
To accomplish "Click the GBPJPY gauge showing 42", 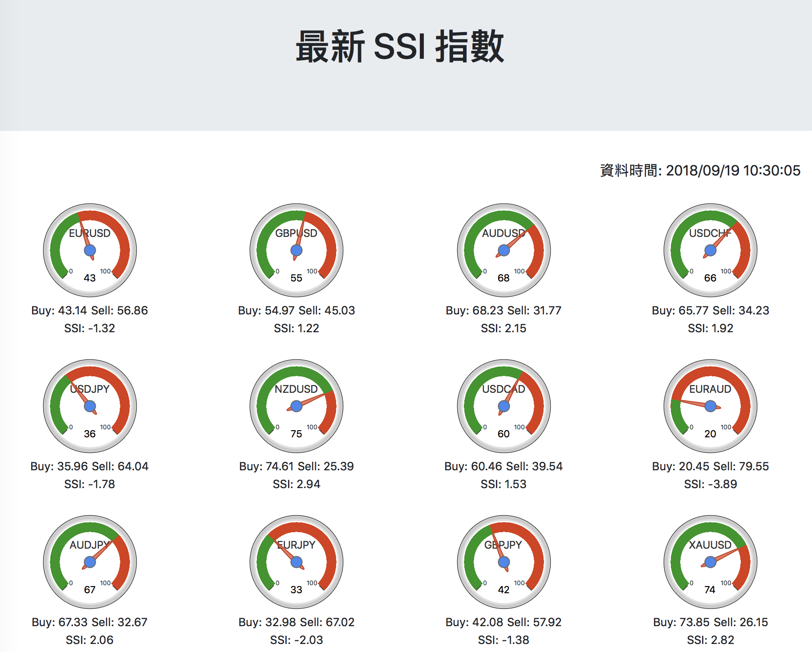I will pos(503,562).
